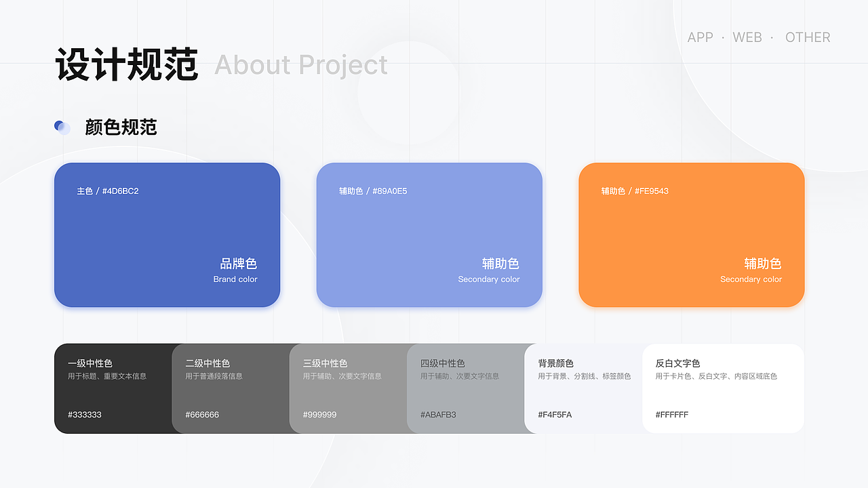Click the 用于辅助、次要文字信息 text under 三级中性色

(342, 376)
